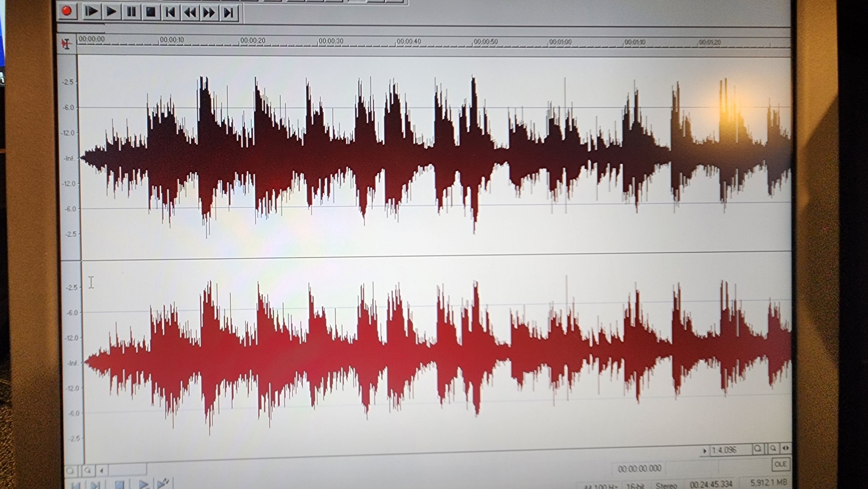Click the 16-bit bit depth status entry
Screen dimensions: 868x489
635,486
